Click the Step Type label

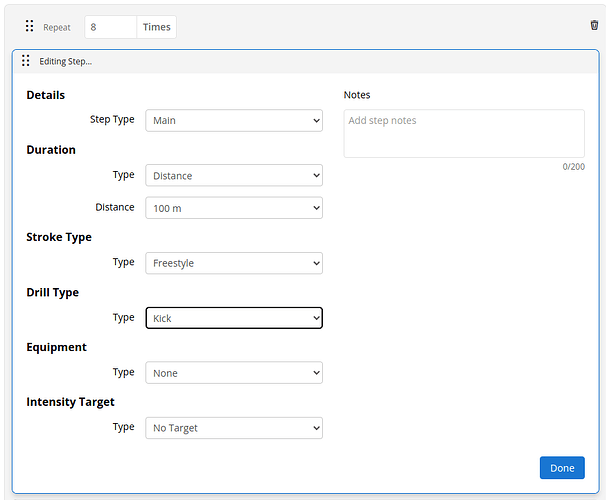pos(112,120)
